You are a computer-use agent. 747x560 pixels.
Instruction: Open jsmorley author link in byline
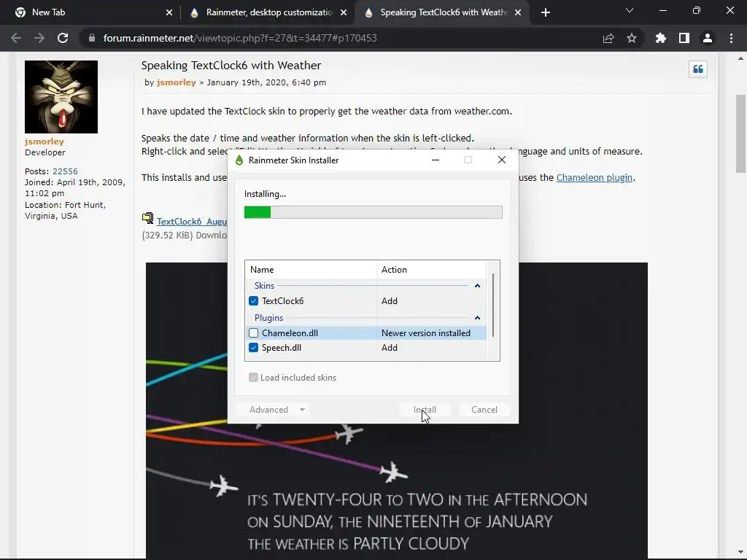point(177,82)
